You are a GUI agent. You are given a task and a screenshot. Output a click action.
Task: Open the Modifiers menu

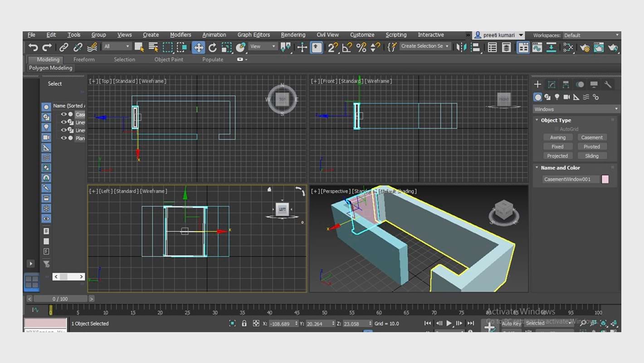[x=181, y=35]
